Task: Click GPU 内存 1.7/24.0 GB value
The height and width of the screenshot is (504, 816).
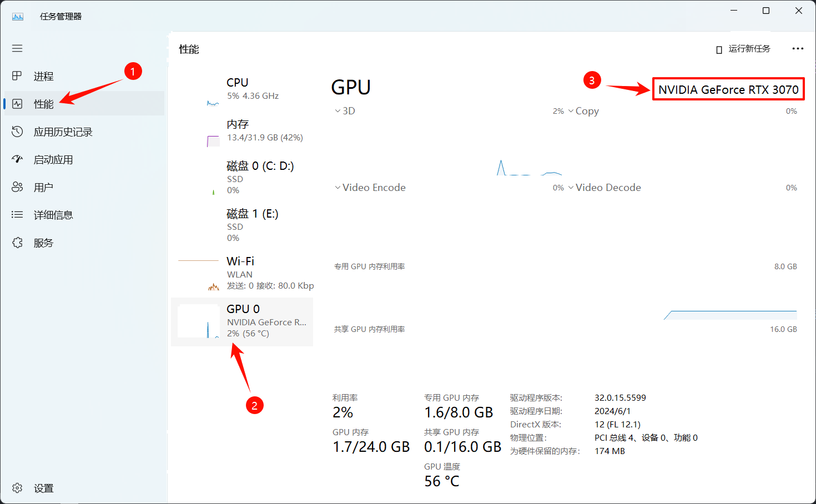Action: (x=371, y=447)
